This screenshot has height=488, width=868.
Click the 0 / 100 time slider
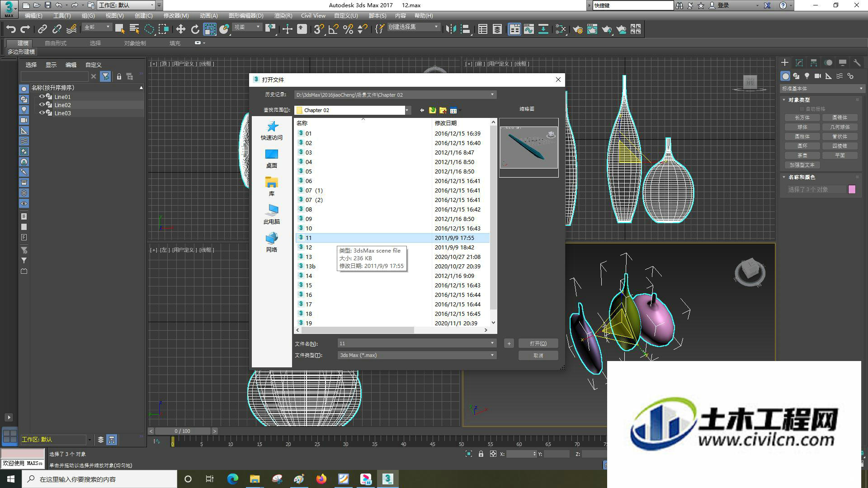183,431
